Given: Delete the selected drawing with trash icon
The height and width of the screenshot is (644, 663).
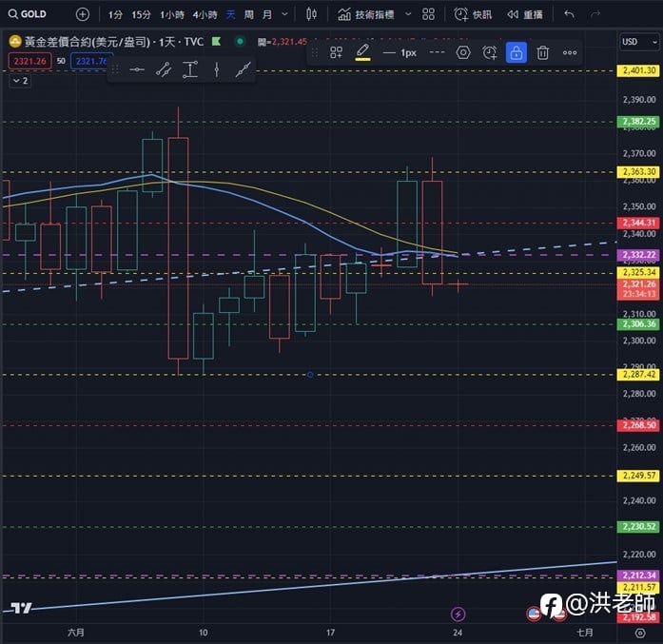Looking at the screenshot, I should click(x=543, y=53).
